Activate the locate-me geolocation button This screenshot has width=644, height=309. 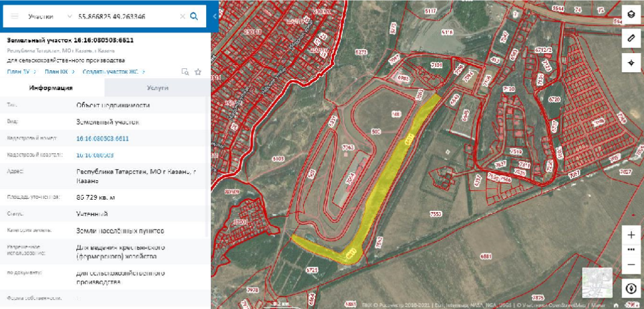631,62
